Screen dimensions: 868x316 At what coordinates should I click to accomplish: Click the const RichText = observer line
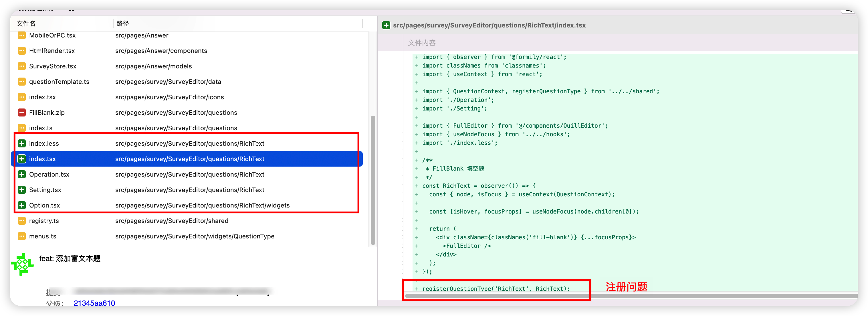(479, 186)
